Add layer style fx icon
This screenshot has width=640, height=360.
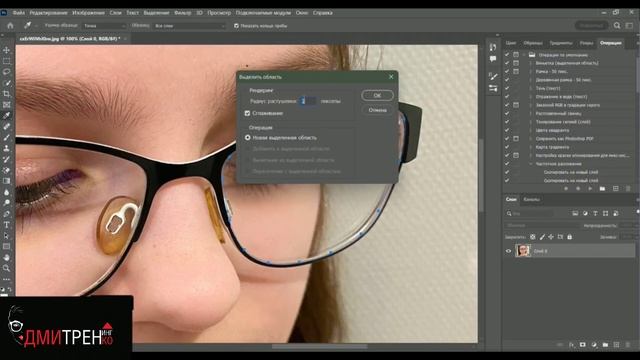(x=572, y=345)
